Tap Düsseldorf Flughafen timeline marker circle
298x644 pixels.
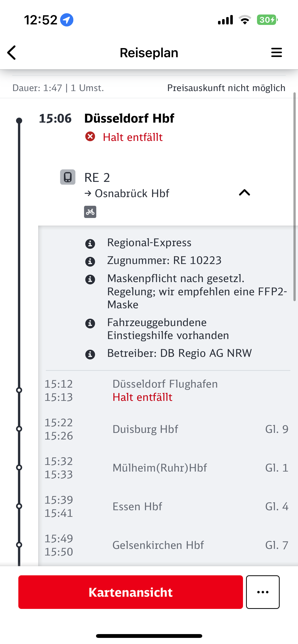coord(19,390)
